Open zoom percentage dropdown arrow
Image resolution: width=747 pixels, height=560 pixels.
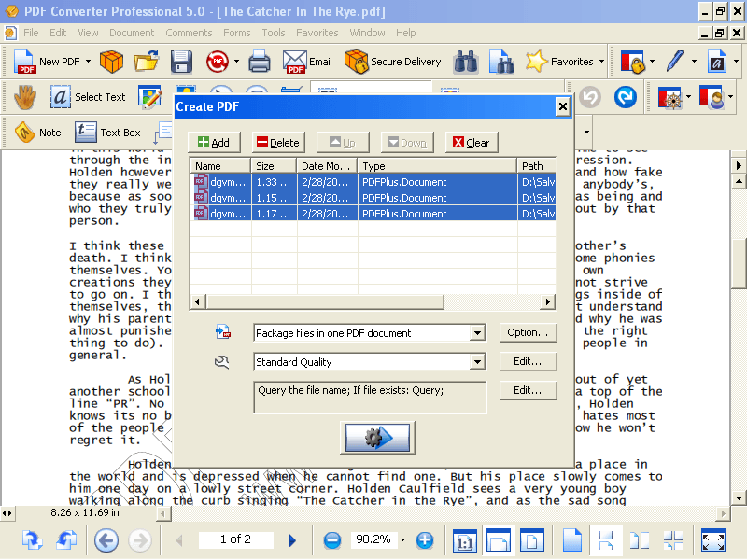[x=403, y=540]
